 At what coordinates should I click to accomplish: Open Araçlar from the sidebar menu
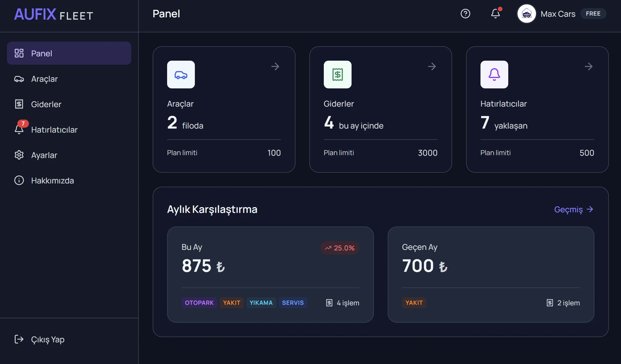(x=69, y=79)
